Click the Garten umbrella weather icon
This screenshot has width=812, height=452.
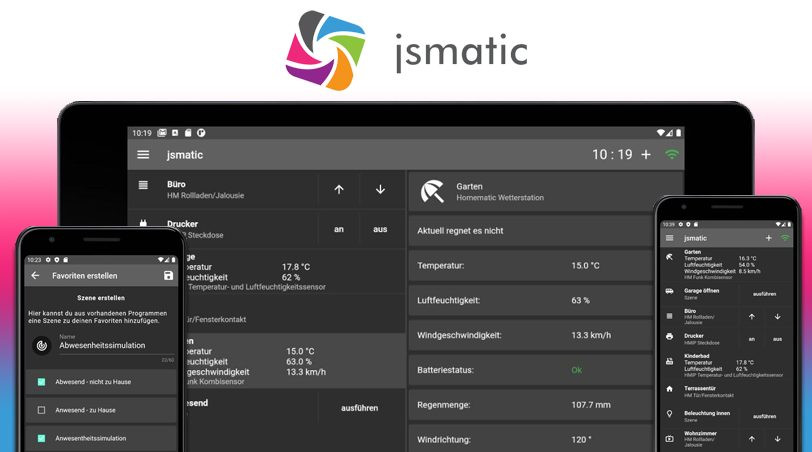pyautogui.click(x=432, y=192)
